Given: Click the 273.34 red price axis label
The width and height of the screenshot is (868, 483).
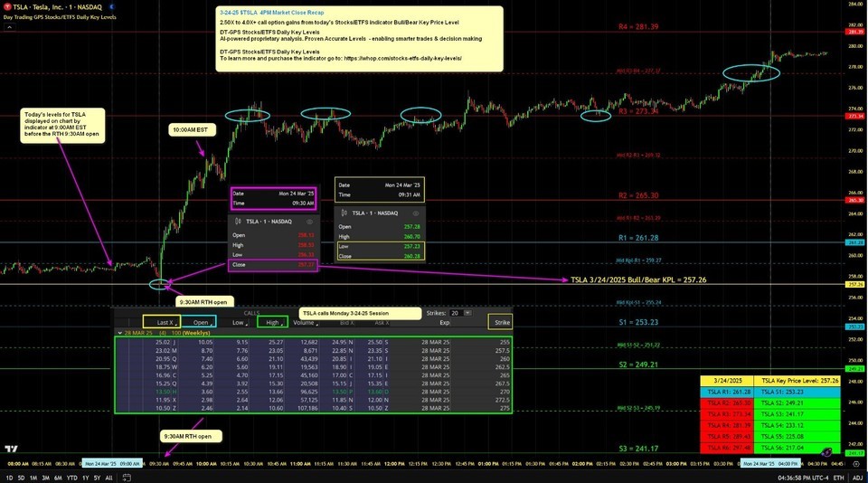Looking at the screenshot, I should (855, 116).
